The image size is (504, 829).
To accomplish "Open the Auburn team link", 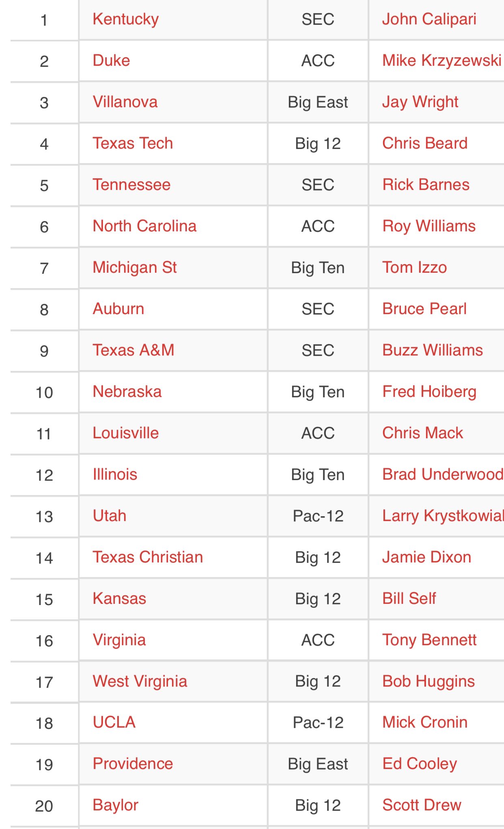I will tap(118, 309).
